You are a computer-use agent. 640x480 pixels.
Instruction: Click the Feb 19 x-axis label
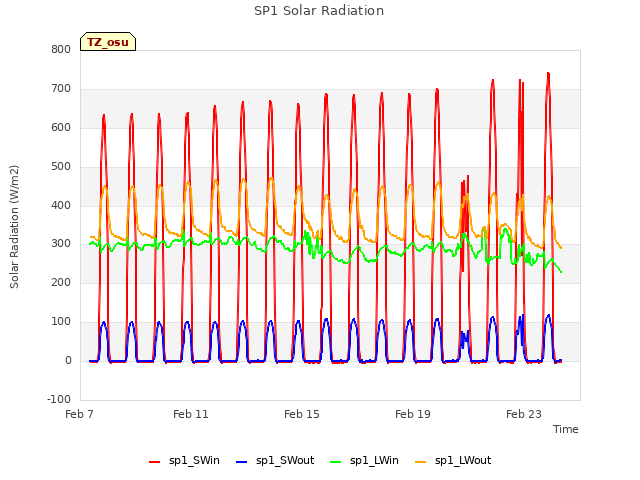pos(413,414)
